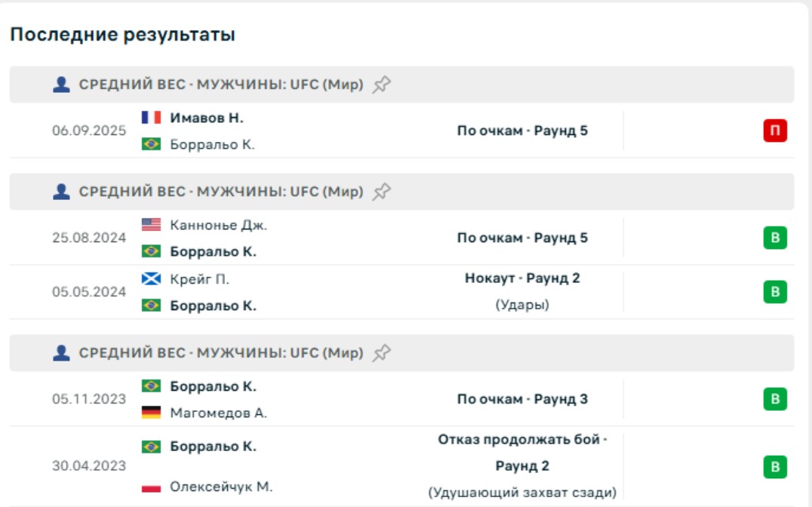
Task: Open fighter Олексейчук М. profile
Action: [221, 487]
